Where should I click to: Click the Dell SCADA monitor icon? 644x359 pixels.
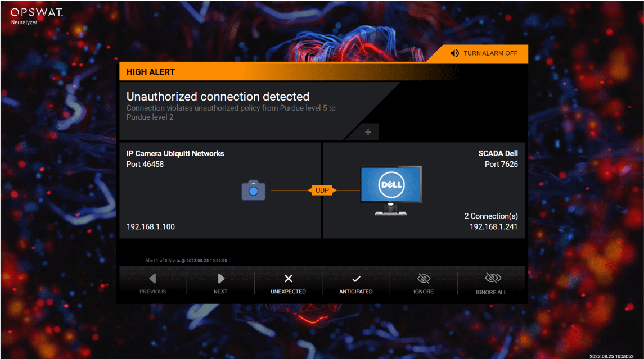point(391,190)
